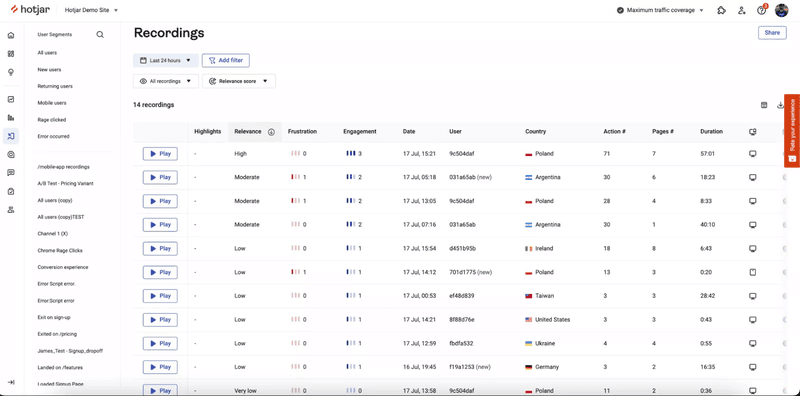Open the integrations puzzle icon in header
This screenshot has height=396, width=800.
click(x=721, y=10)
